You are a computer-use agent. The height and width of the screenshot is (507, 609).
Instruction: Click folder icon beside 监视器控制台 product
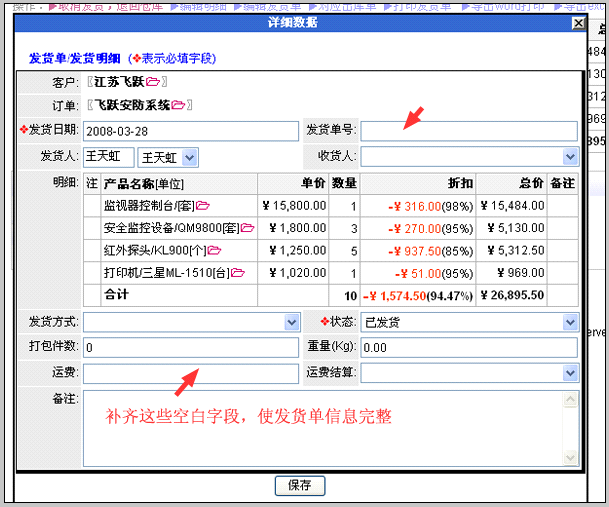pyautogui.click(x=202, y=205)
